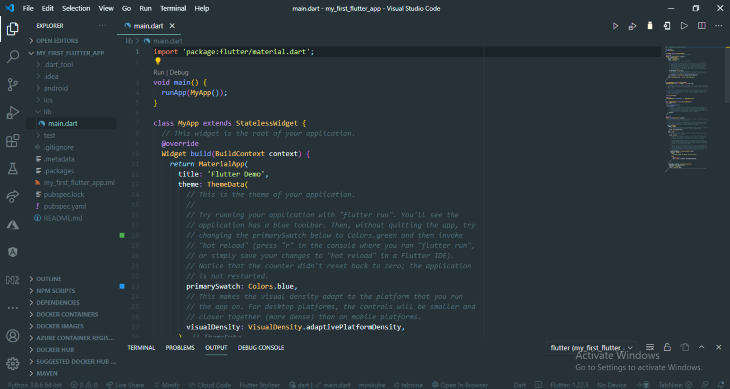Open pubspec.yaml in the explorer
The height and width of the screenshot is (389, 730).
click(x=65, y=206)
